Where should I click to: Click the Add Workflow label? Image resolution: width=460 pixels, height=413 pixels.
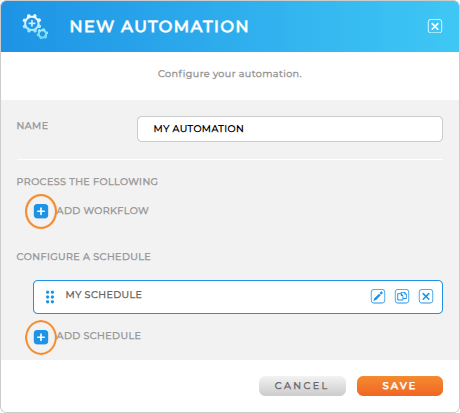click(103, 211)
